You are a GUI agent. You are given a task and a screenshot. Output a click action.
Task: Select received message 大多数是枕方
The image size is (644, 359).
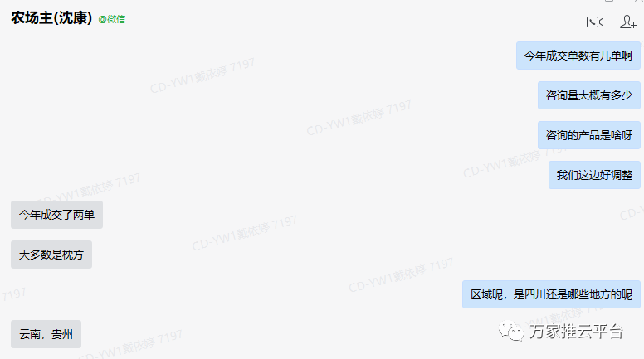[x=51, y=255]
